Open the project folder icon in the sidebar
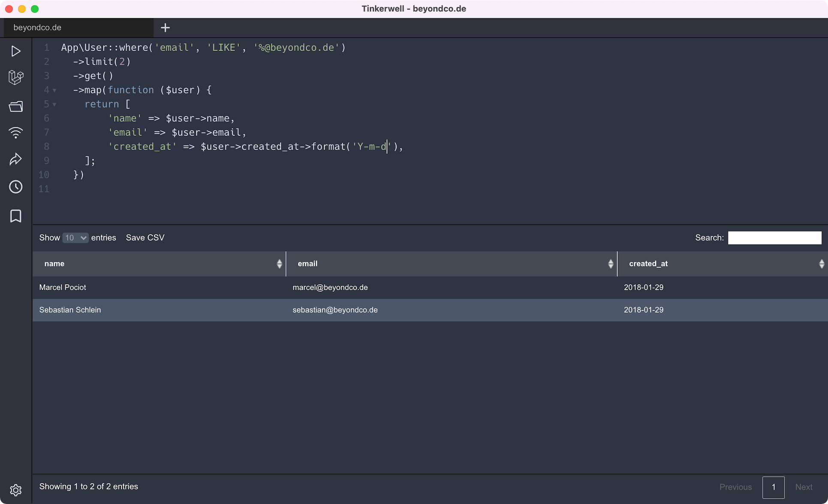The width and height of the screenshot is (828, 504). [16, 106]
